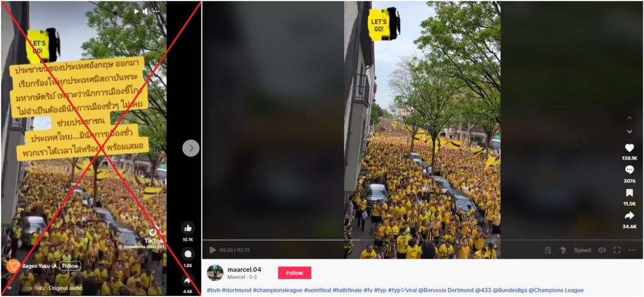This screenshot has height=297, width=644.
Task: Open comments on the Bagee Yaku reel
Action: click(188, 254)
